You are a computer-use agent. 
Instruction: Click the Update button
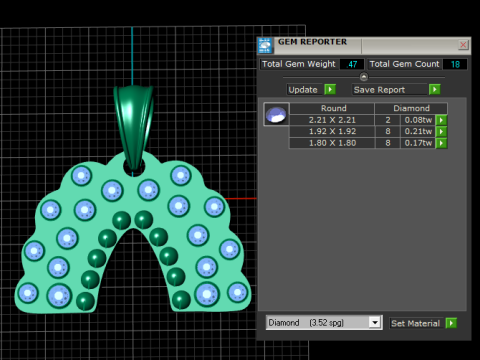point(305,90)
